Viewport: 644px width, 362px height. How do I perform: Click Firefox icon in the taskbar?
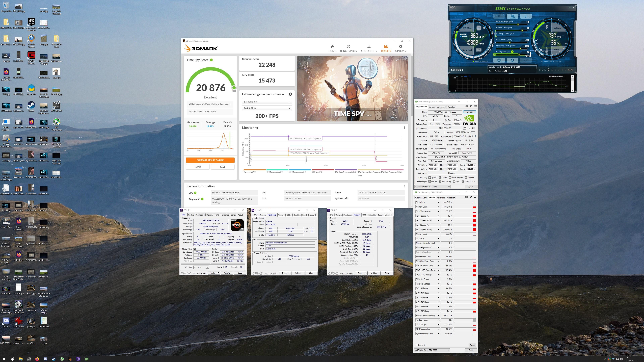click(x=37, y=359)
